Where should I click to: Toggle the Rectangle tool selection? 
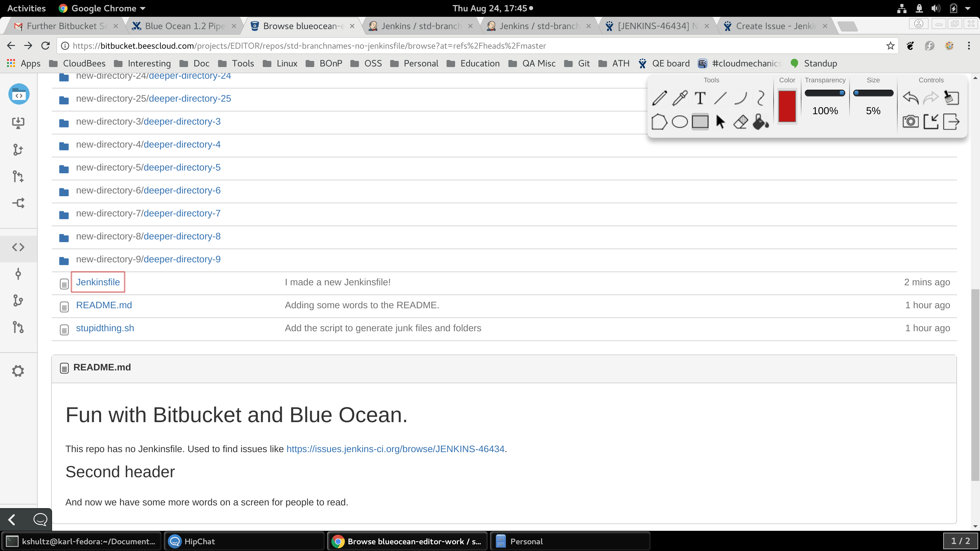point(699,122)
